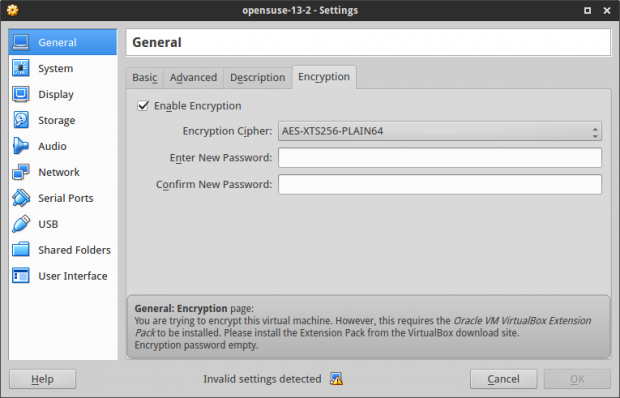Click the cipher combo box arrows
This screenshot has width=620, height=398.
coord(595,133)
